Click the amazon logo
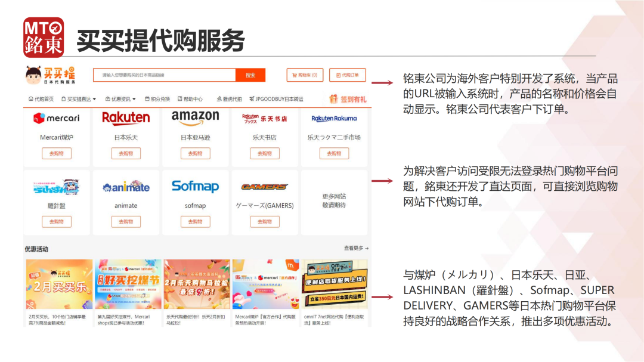This screenshot has height=362, width=644. [195, 118]
